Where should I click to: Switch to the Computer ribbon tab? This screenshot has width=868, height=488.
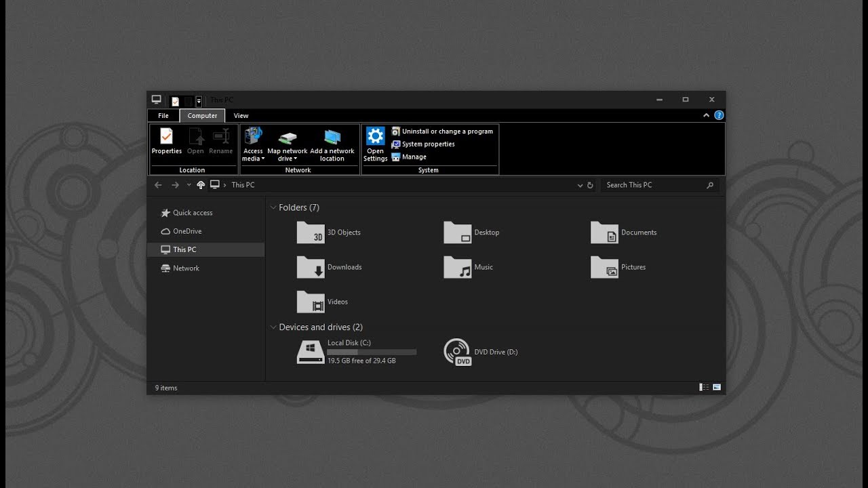coord(202,116)
